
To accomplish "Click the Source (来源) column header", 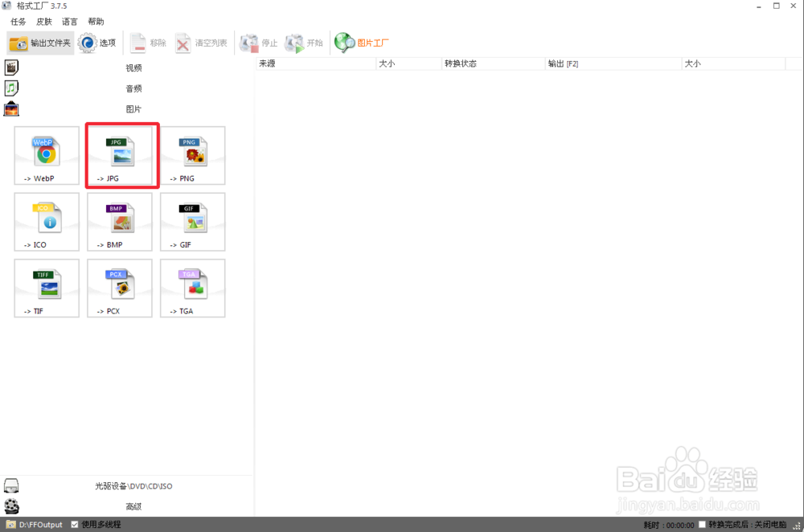I will 315,63.
